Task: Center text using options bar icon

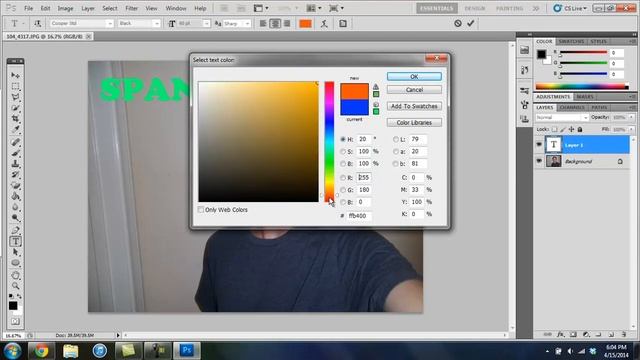Action: (275, 24)
